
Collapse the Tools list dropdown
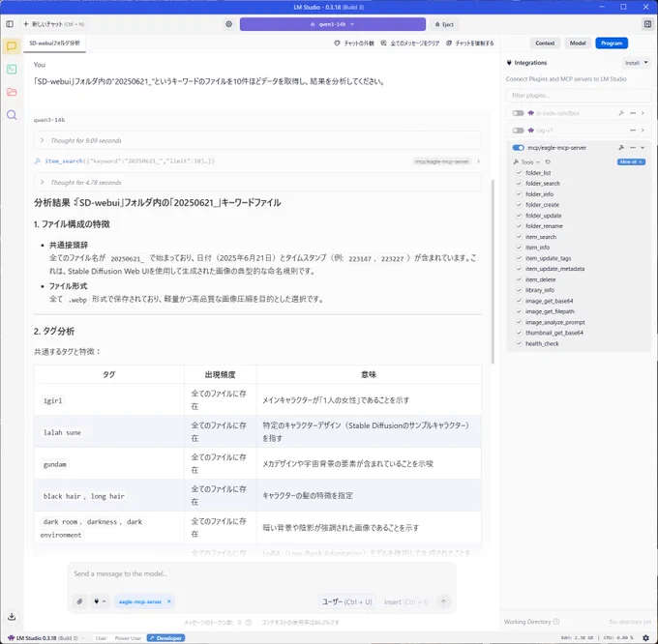tap(526, 161)
